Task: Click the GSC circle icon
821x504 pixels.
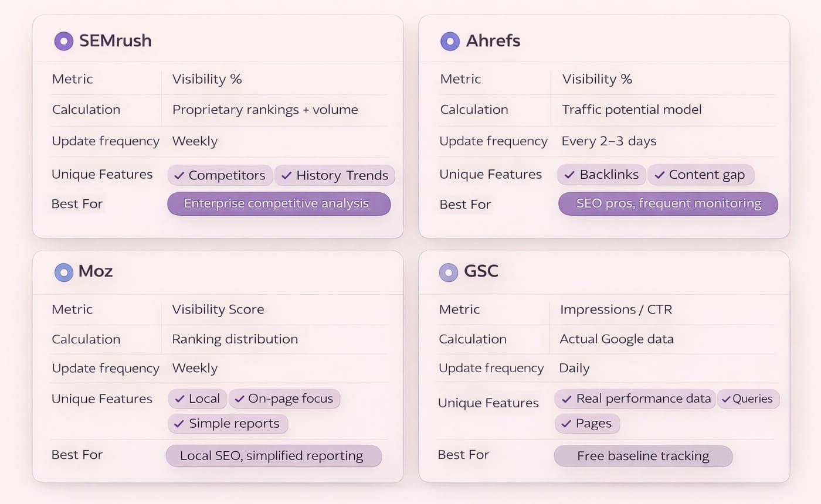Action: 449,272
